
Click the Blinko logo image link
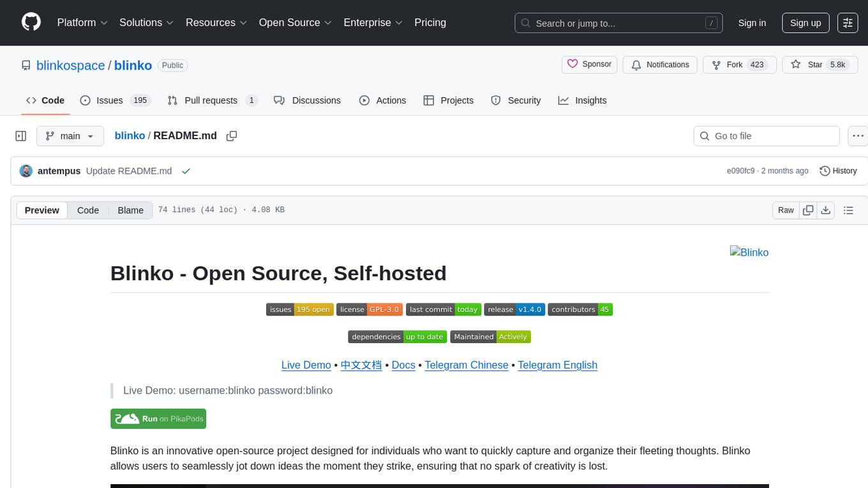tap(749, 252)
